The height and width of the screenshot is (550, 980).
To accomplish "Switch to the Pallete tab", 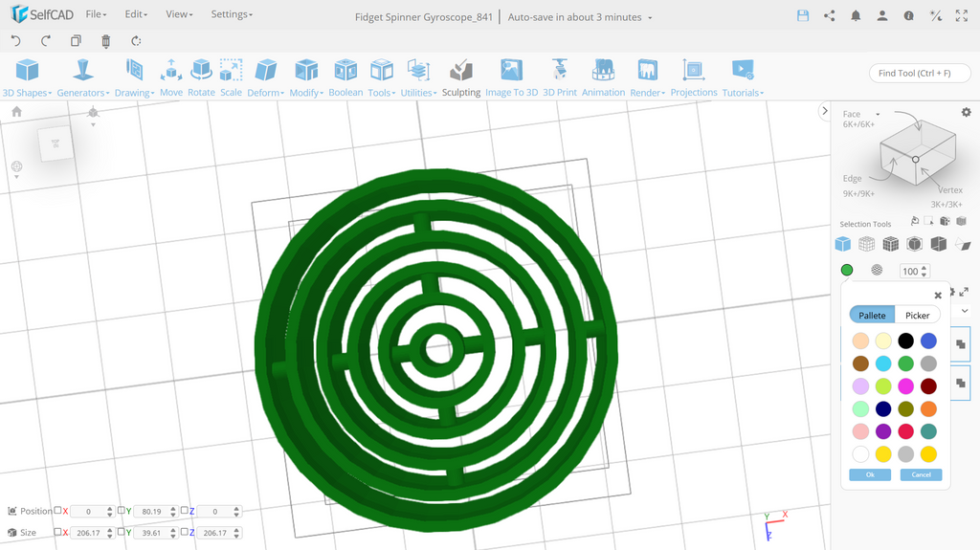I will 872,315.
